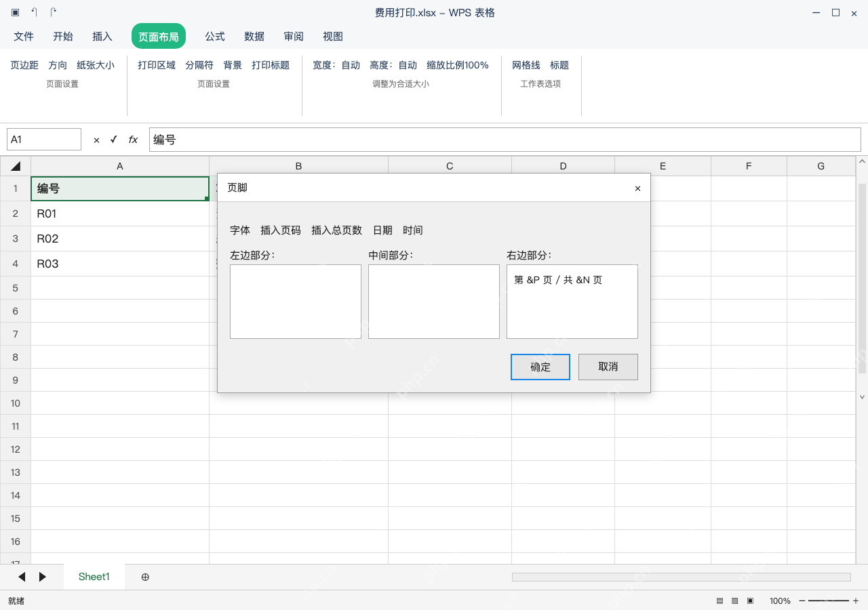Screen dimensions: 868x610
Task: Add a new sheet with plus icon
Action: tap(145, 577)
